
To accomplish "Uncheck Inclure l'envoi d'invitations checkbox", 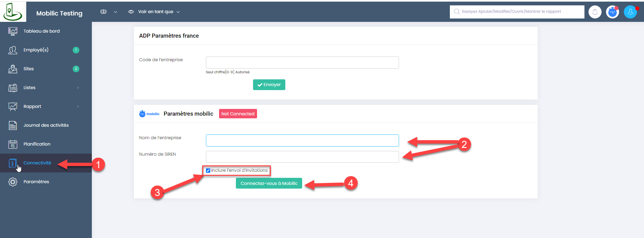I will pyautogui.click(x=208, y=171).
